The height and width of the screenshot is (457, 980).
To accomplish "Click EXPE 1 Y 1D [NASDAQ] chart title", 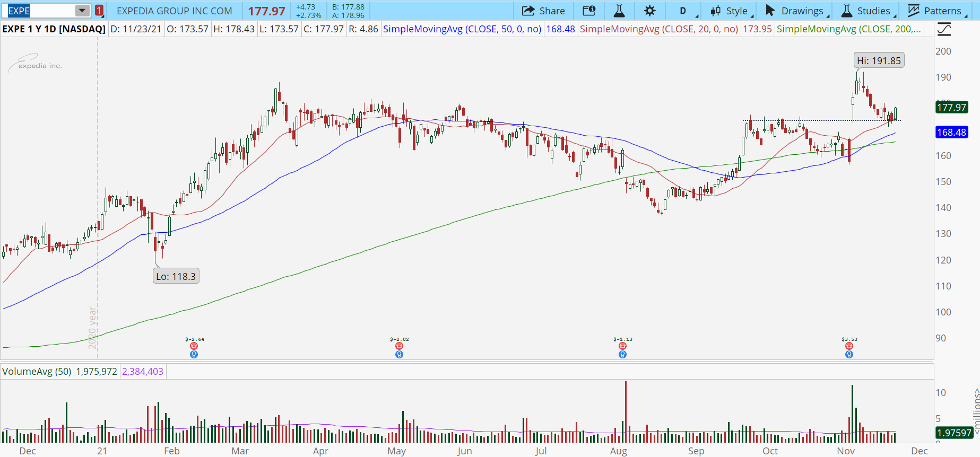I will coord(54,29).
